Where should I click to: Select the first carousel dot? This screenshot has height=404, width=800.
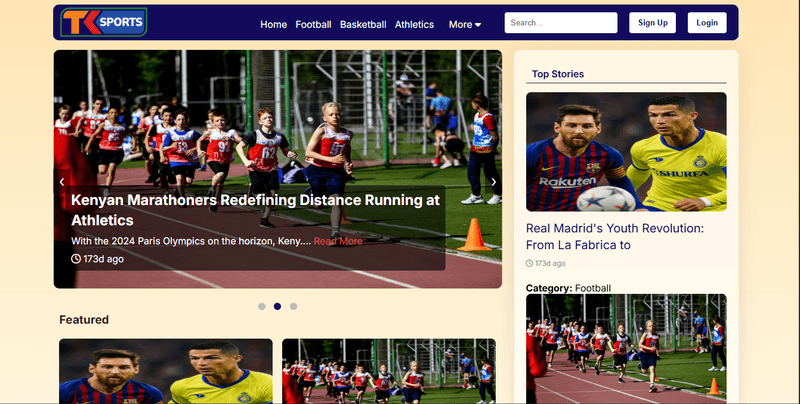point(262,307)
